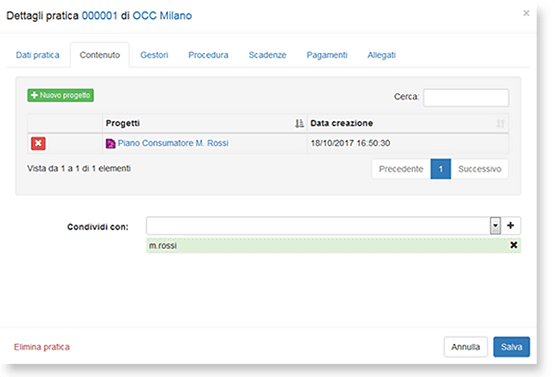Show the Pagamenti tab
The image size is (555, 377).
(327, 55)
